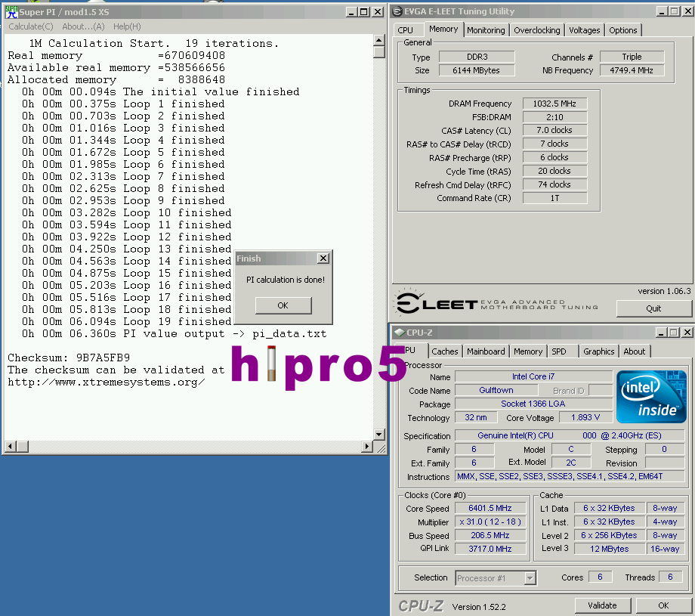Open the About...(A) menu in Super PI
This screenshot has width=695, height=616.
coord(83,26)
